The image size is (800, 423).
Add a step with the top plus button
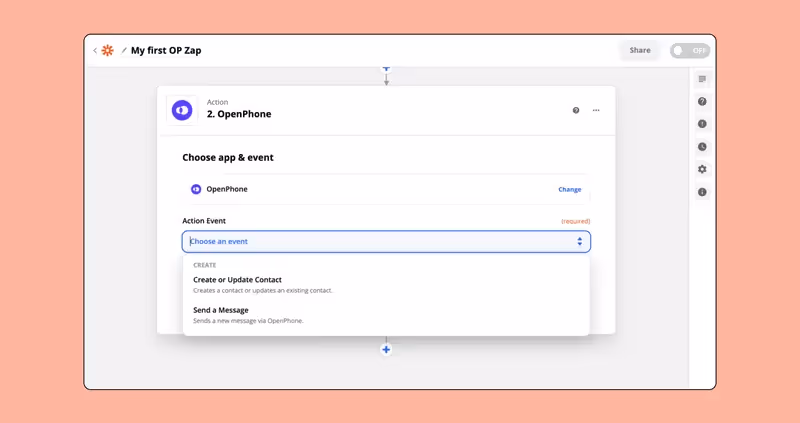pyautogui.click(x=386, y=68)
